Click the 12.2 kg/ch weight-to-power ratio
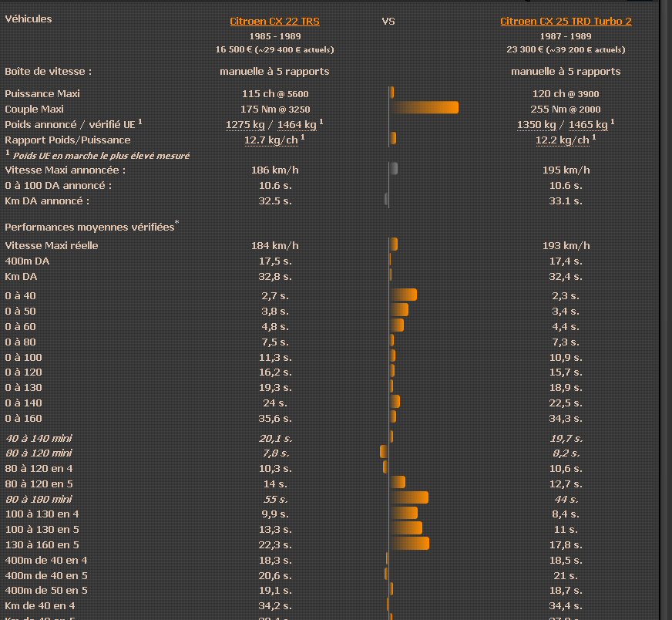Viewport: 672px width, 620px height. pyautogui.click(x=562, y=140)
